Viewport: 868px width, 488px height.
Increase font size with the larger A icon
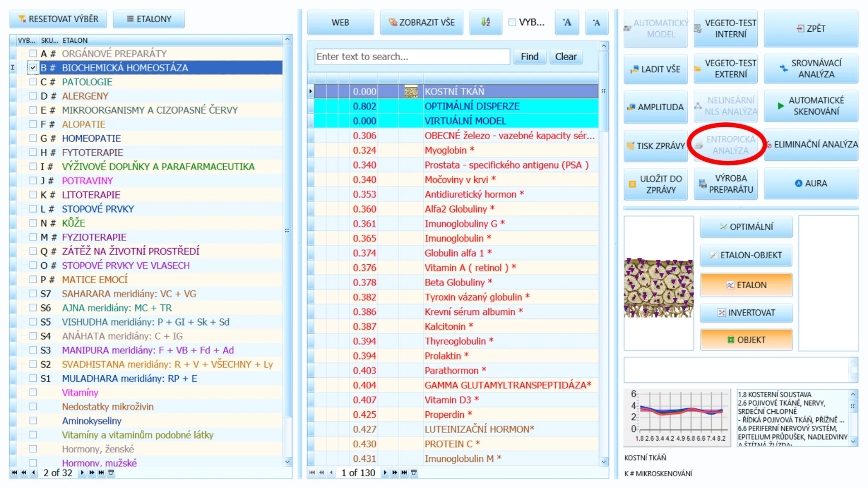(567, 22)
